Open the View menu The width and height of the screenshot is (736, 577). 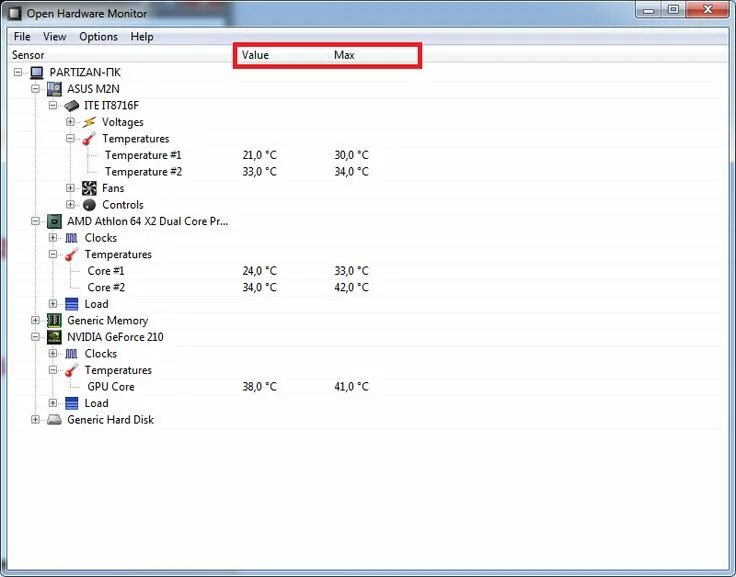[x=54, y=37]
